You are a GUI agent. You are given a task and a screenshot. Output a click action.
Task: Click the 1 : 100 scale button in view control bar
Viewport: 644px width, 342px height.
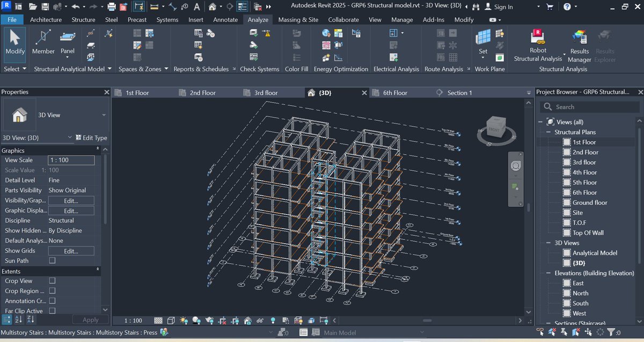tap(134, 321)
